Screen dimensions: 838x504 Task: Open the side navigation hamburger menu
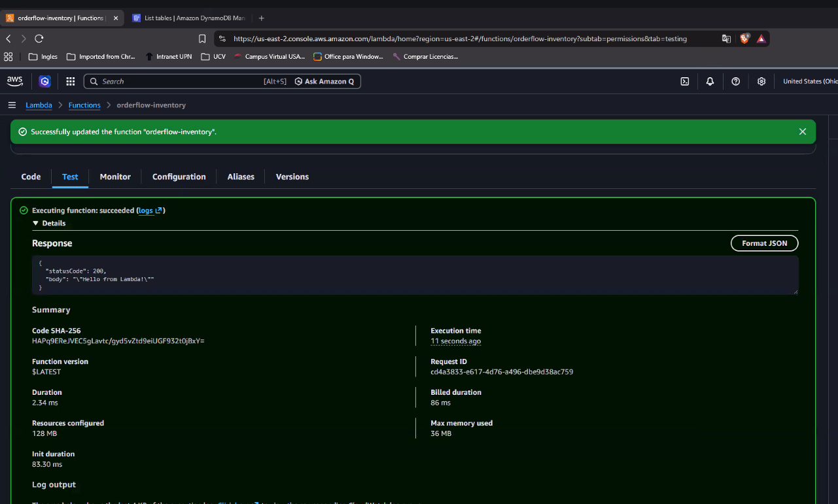12,105
